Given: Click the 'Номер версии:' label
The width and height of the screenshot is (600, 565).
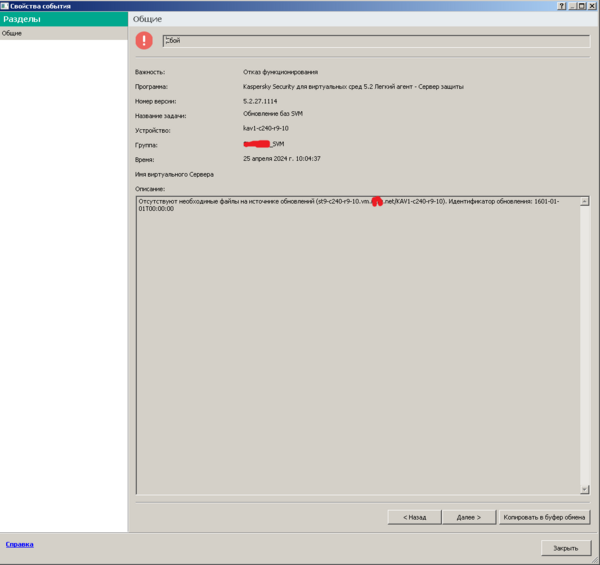Looking at the screenshot, I should (155, 101).
